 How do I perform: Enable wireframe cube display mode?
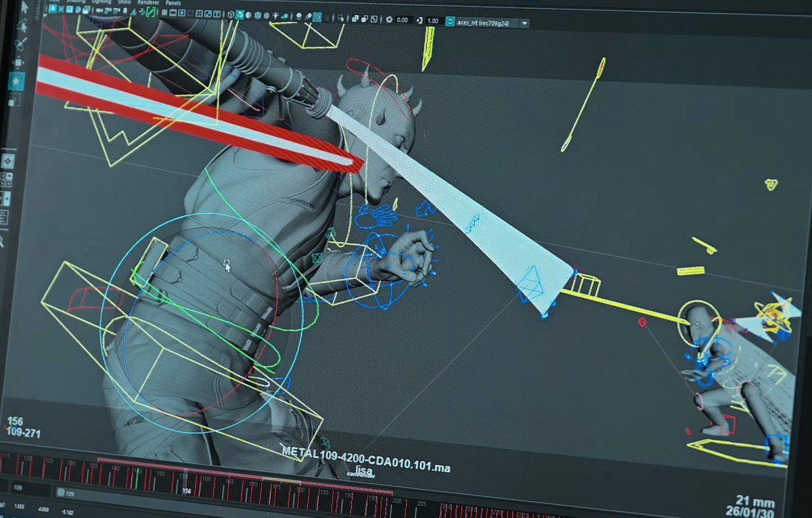coord(231,14)
